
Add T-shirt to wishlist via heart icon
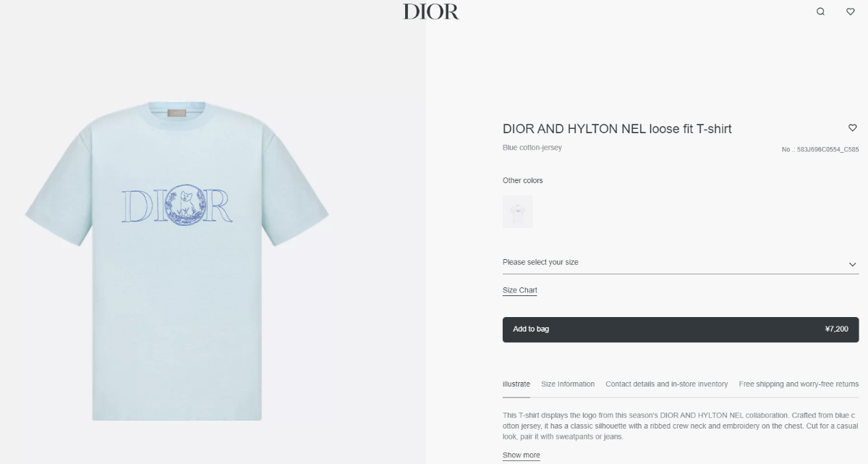[853, 128]
